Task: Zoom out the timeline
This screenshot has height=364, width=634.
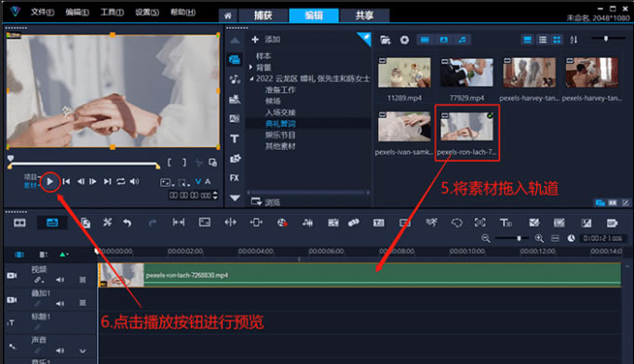Action: click(486, 238)
